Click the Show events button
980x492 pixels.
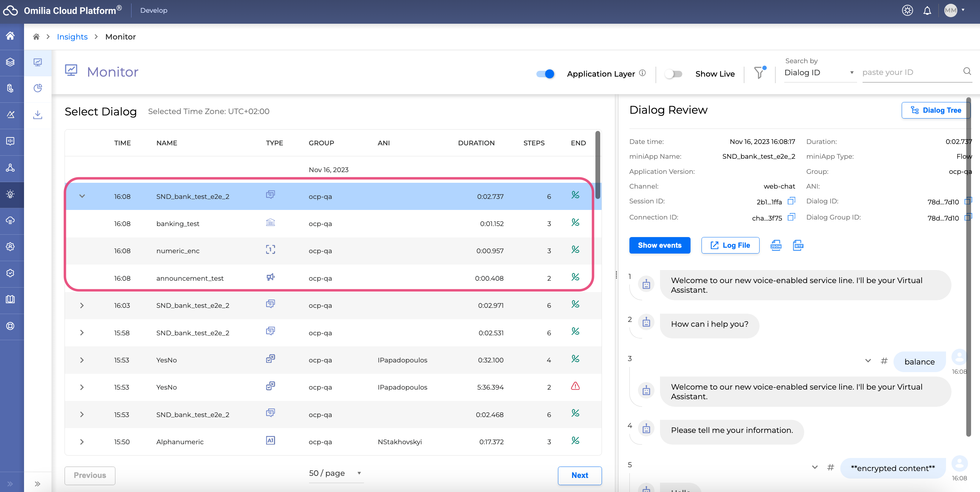tap(659, 245)
